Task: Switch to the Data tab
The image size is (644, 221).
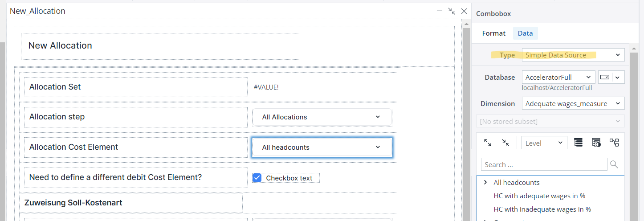Action: pyautogui.click(x=525, y=33)
